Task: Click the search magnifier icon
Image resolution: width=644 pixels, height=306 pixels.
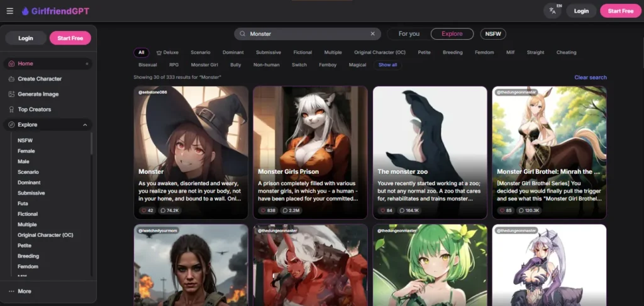Action: (242, 34)
